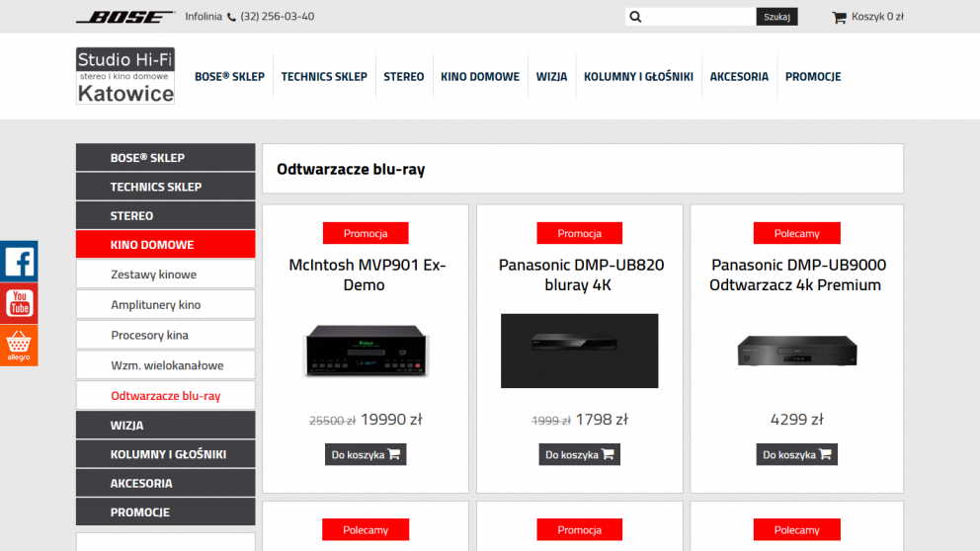Open the Allegro basket icon
The height and width of the screenshot is (551, 980).
pyautogui.click(x=19, y=346)
